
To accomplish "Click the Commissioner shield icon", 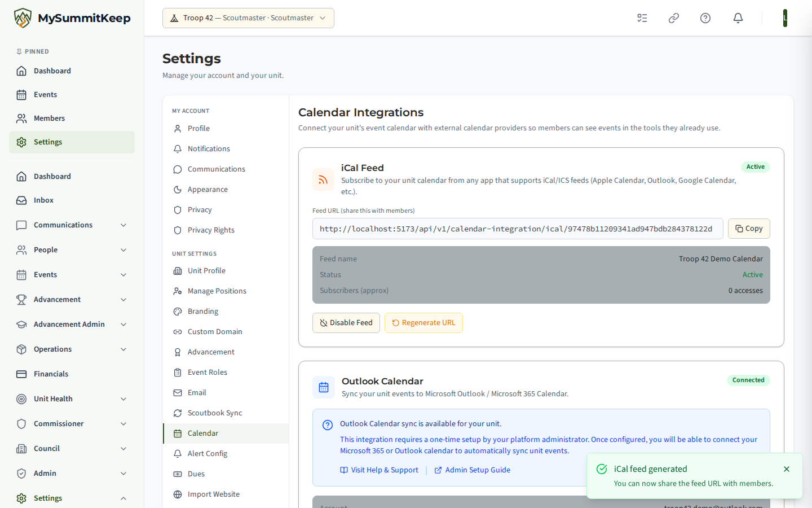I will click(x=21, y=424).
